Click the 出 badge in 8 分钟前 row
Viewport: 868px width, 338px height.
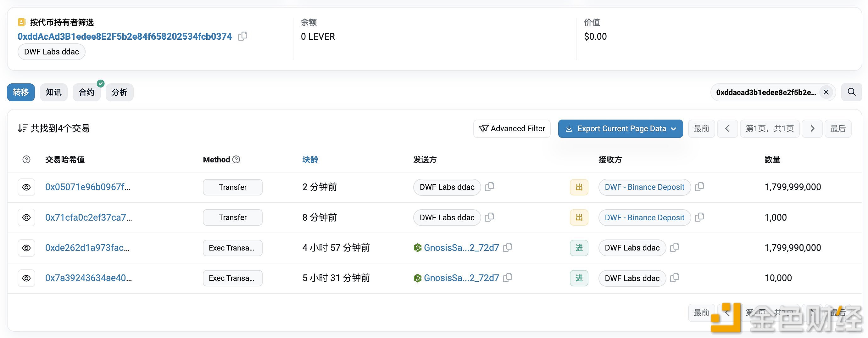(x=579, y=217)
